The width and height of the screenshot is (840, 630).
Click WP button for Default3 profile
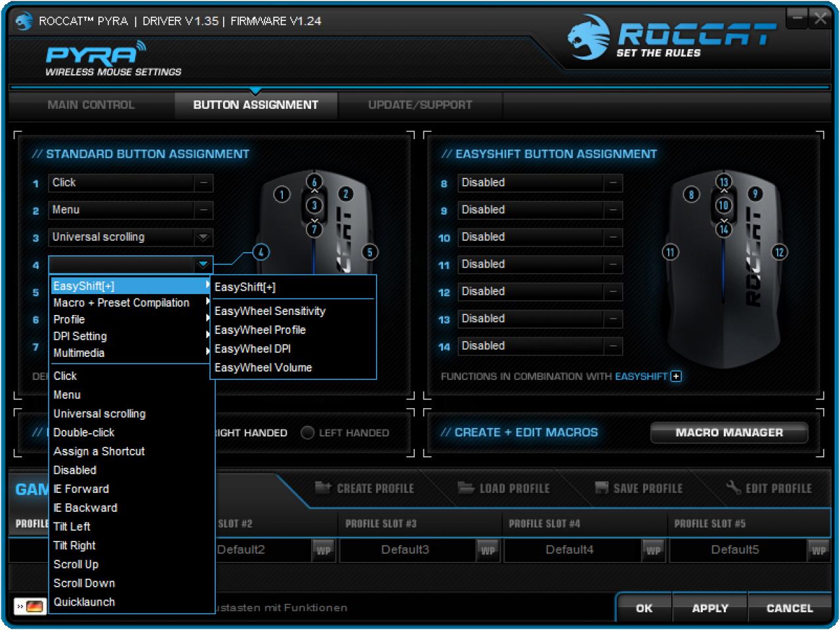pos(488,551)
